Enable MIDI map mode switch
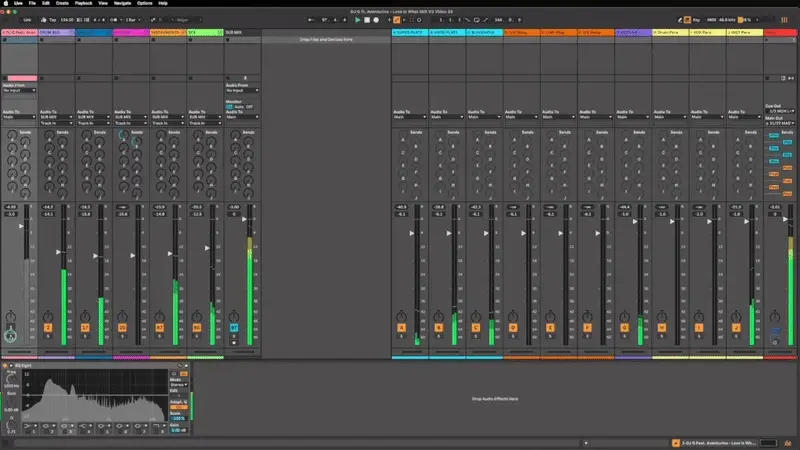Screen dimensions: 800x450 (x=711, y=20)
